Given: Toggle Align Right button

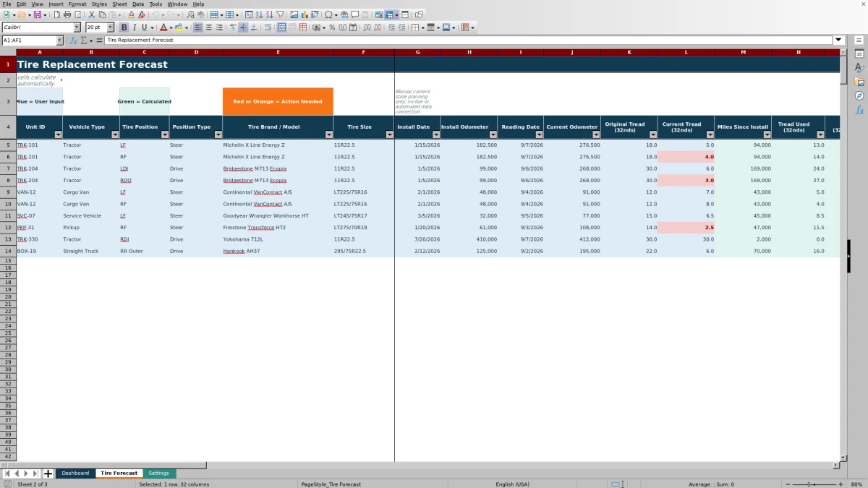Looking at the screenshot, I should 219,27.
